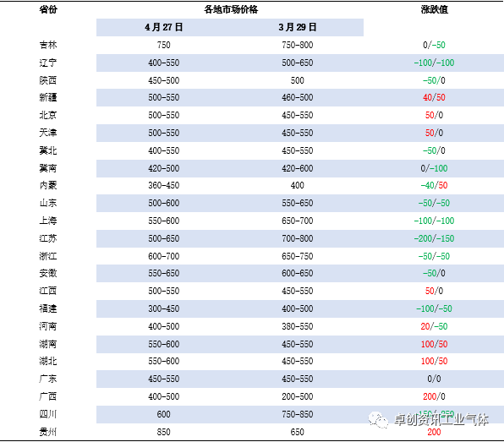504x442 pixels.
Task: Click the 吉林 province row label
Action: [48, 45]
